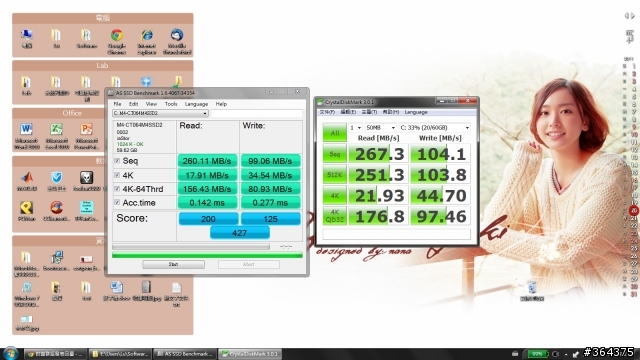640x360 pixels.
Task: Run the 4K QD32 test button
Action: point(335,216)
